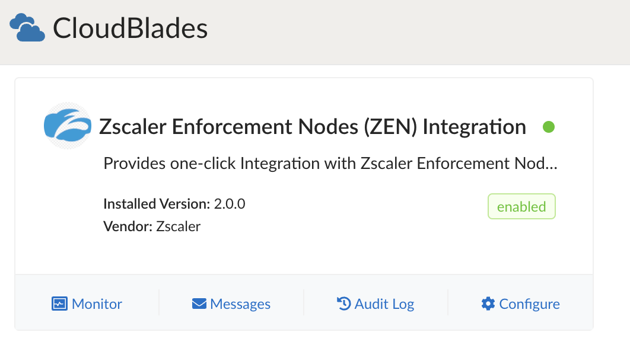Click the Vendor Zscaler text
The image size is (630, 364).
coord(152,226)
